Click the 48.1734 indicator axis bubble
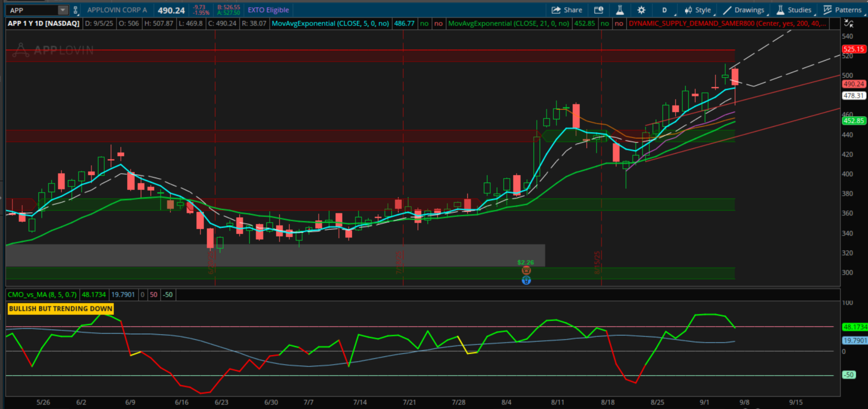 point(854,327)
